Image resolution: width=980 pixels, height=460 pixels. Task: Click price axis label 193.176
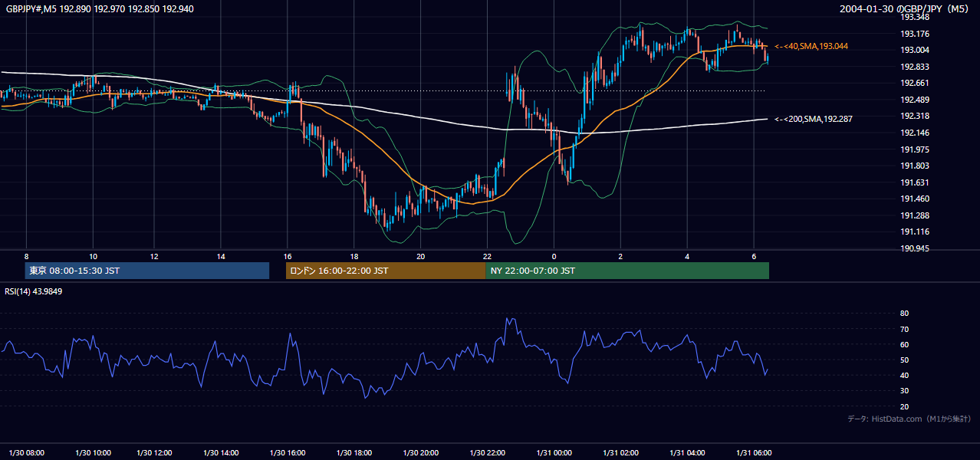point(915,34)
